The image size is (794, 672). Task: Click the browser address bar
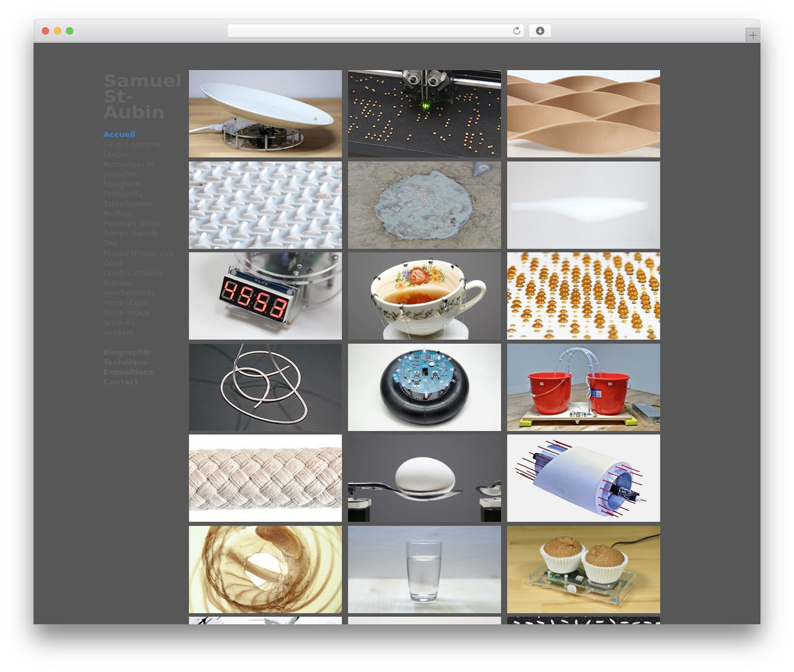tap(375, 31)
